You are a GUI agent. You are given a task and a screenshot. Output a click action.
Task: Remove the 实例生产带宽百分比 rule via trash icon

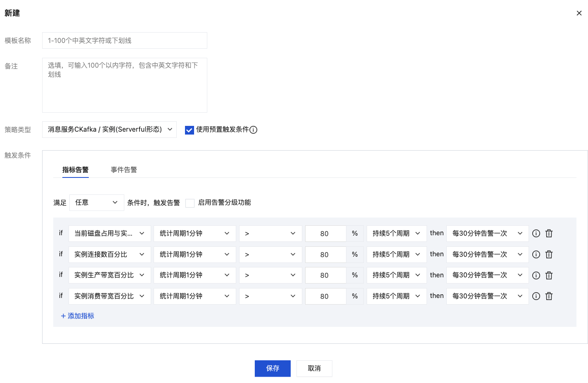pos(549,275)
